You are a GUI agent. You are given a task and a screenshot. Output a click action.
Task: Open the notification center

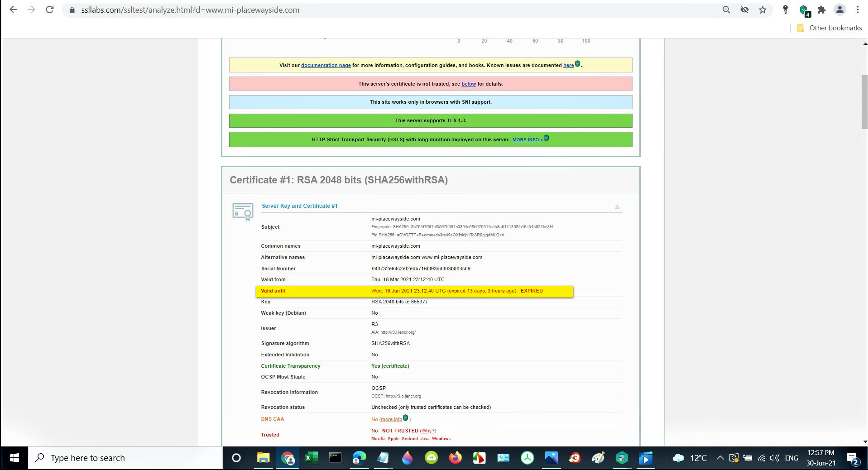(853, 458)
